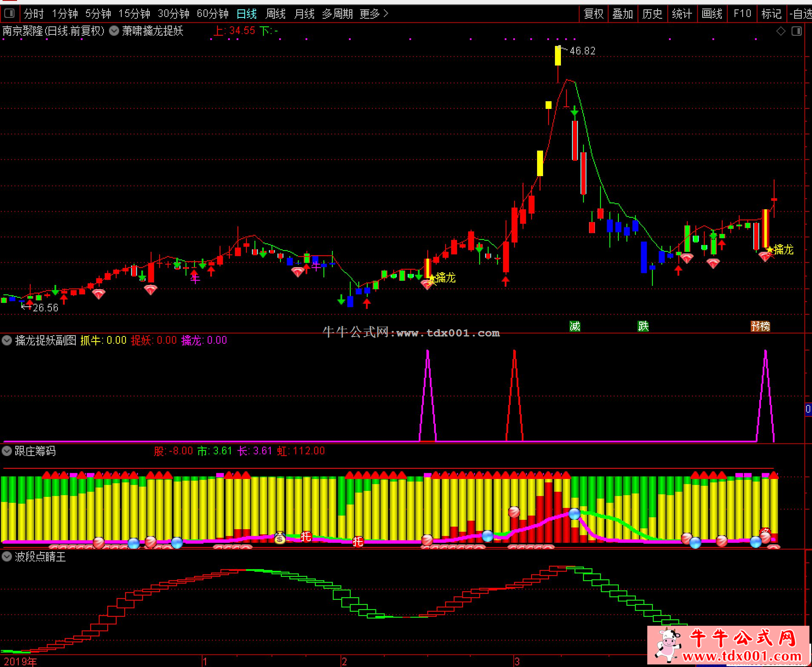Click the 标记 mark button
The image size is (812, 667).
(x=772, y=14)
